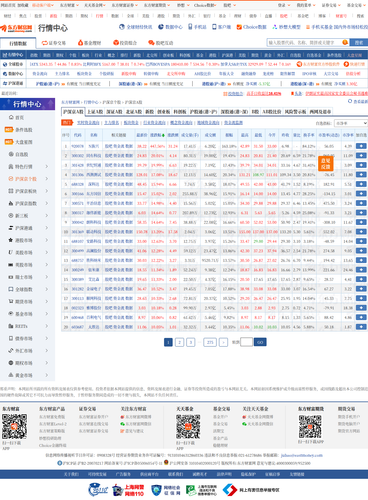Screen dimensions: 368x500
Task: Switch to the 北证A股 tab
Action: click(134, 112)
